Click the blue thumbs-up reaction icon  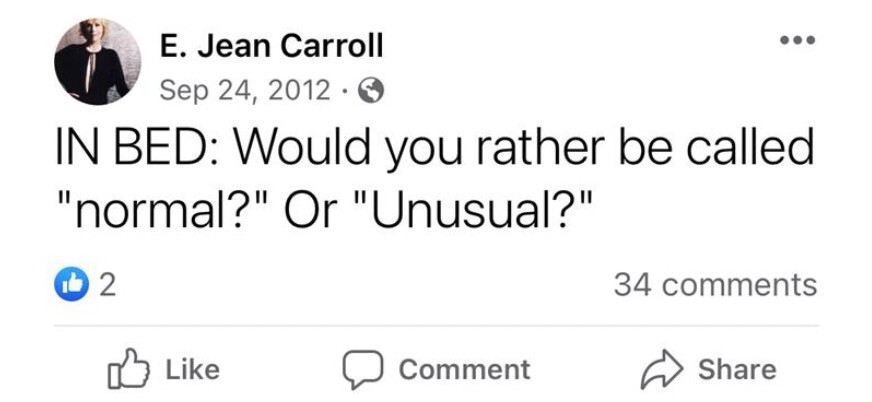point(71,285)
